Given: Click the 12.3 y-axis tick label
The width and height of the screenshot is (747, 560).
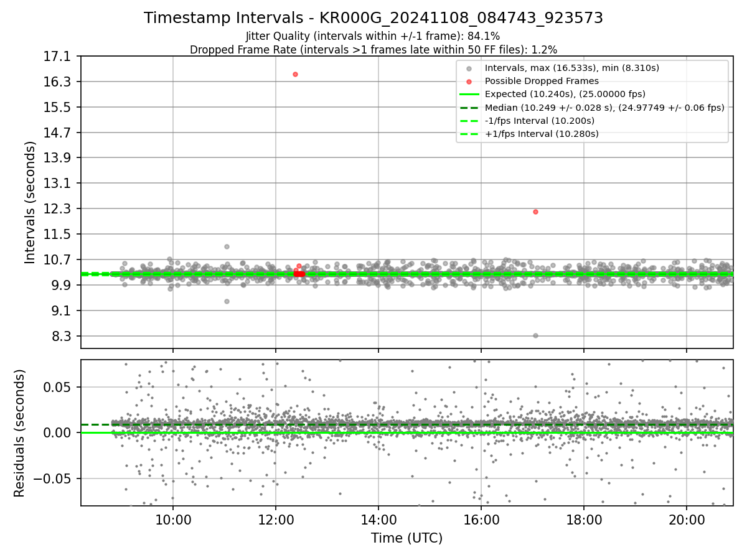Looking at the screenshot, I should [59, 208].
